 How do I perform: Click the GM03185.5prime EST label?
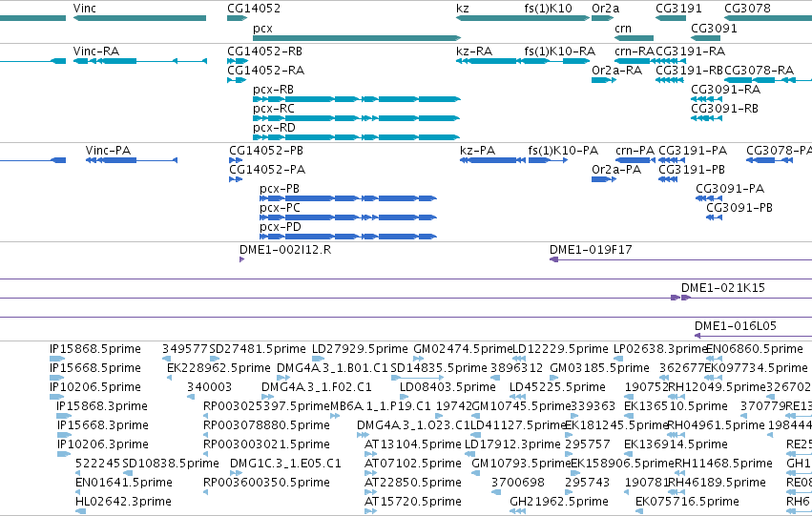click(x=599, y=368)
